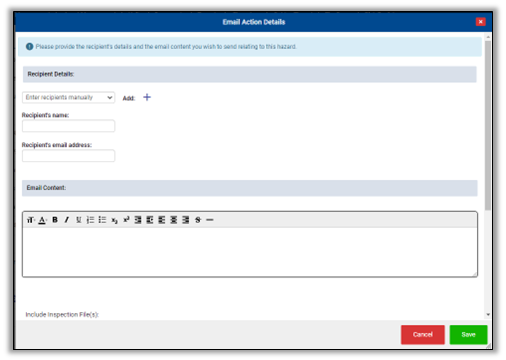
Task: Open the Enter recipients manually dropdown
Action: tap(69, 97)
